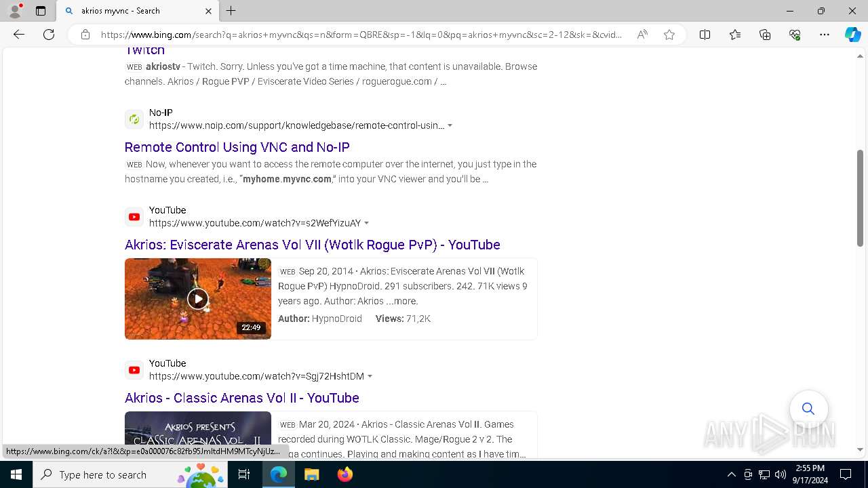Open Akrios - Classic Arenas Vol II link
The height and width of the screenshot is (488, 868).
(242, 398)
